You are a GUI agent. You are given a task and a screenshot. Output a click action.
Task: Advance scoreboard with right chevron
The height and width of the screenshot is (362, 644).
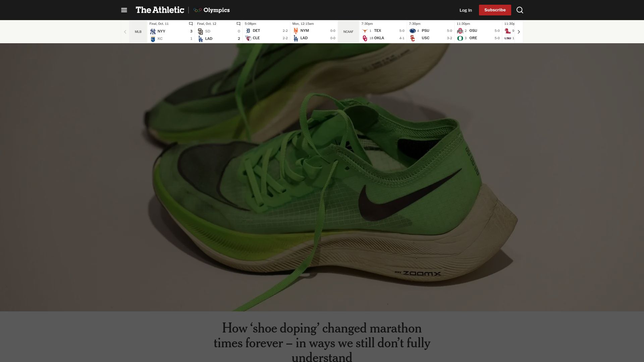coord(519,32)
